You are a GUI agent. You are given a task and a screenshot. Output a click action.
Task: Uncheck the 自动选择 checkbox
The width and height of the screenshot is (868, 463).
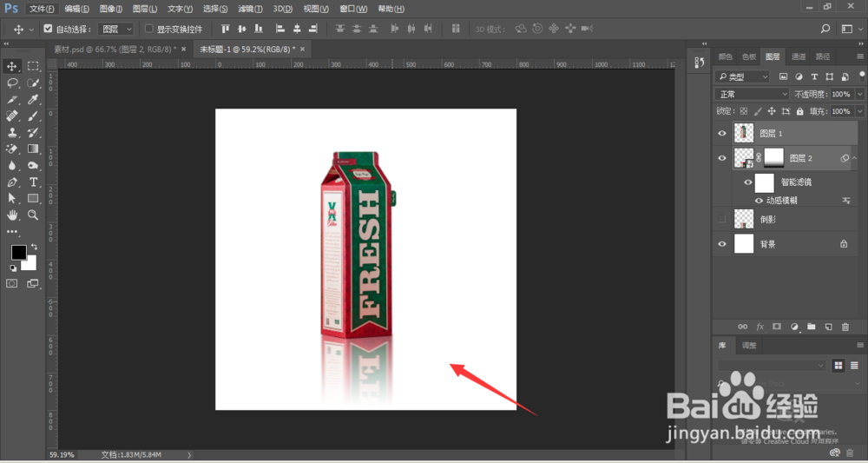pos(48,29)
